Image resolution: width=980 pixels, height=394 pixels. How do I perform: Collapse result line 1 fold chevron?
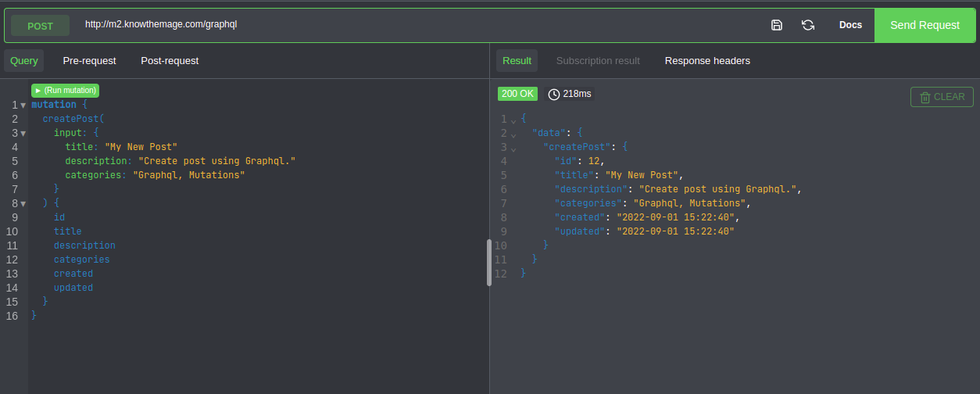(513, 120)
